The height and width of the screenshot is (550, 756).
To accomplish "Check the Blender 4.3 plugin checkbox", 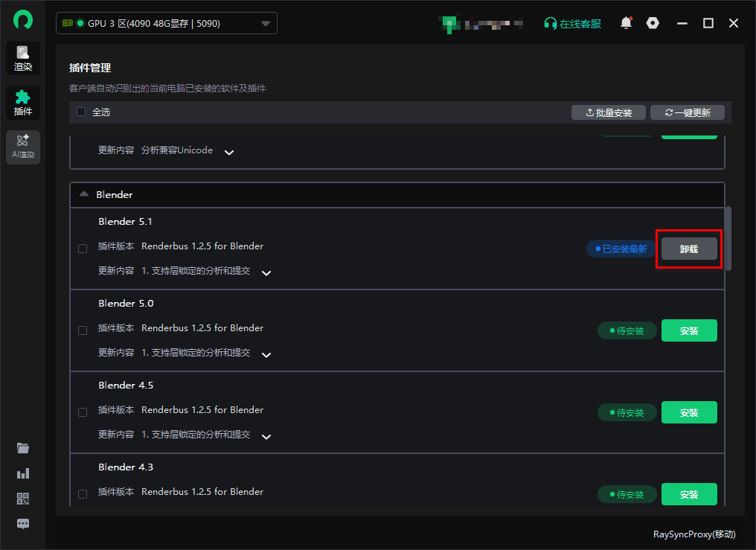I will pos(83,494).
